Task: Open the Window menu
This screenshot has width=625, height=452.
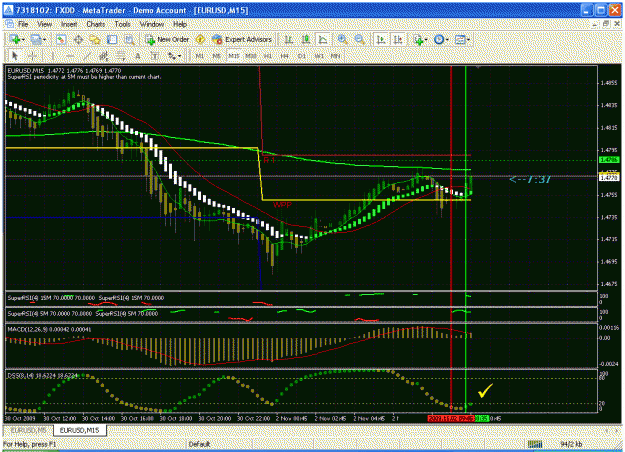Action: coord(152,24)
